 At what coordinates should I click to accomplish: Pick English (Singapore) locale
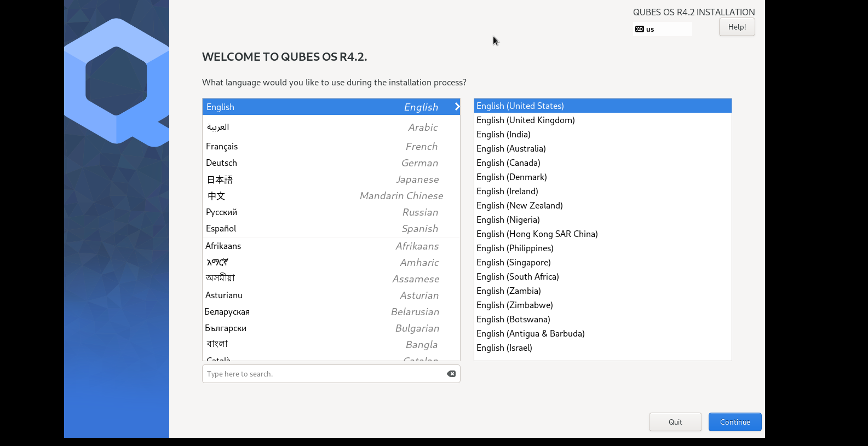coord(603,262)
